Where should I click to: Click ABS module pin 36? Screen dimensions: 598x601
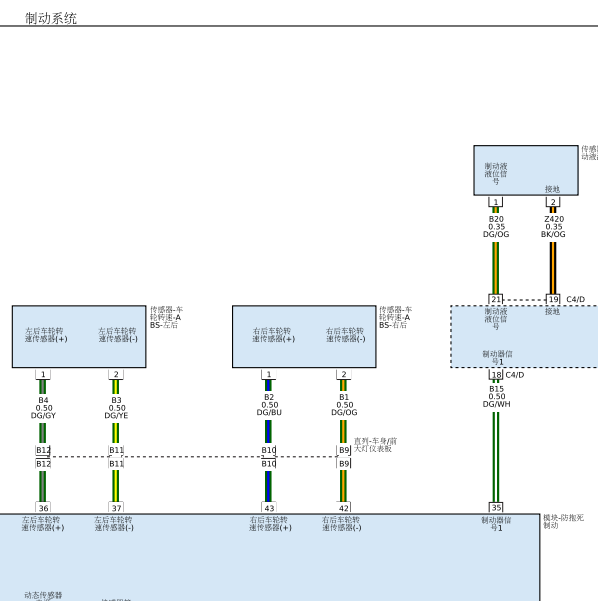pos(43,508)
